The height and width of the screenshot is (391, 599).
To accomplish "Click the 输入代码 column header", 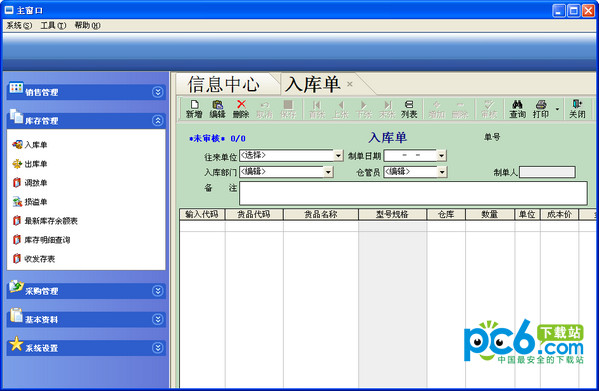I will point(202,214).
